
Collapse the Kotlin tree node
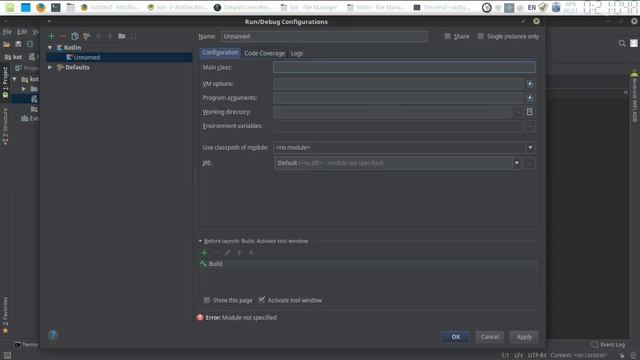coord(50,48)
